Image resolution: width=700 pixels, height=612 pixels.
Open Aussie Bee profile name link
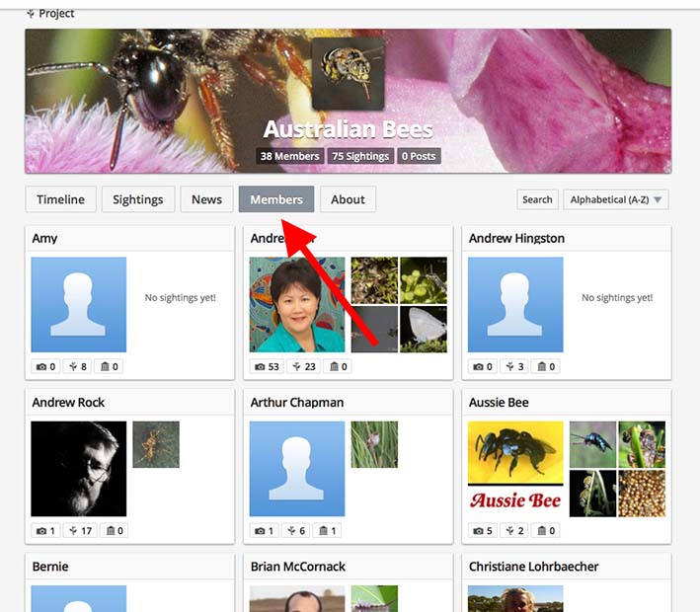click(499, 403)
